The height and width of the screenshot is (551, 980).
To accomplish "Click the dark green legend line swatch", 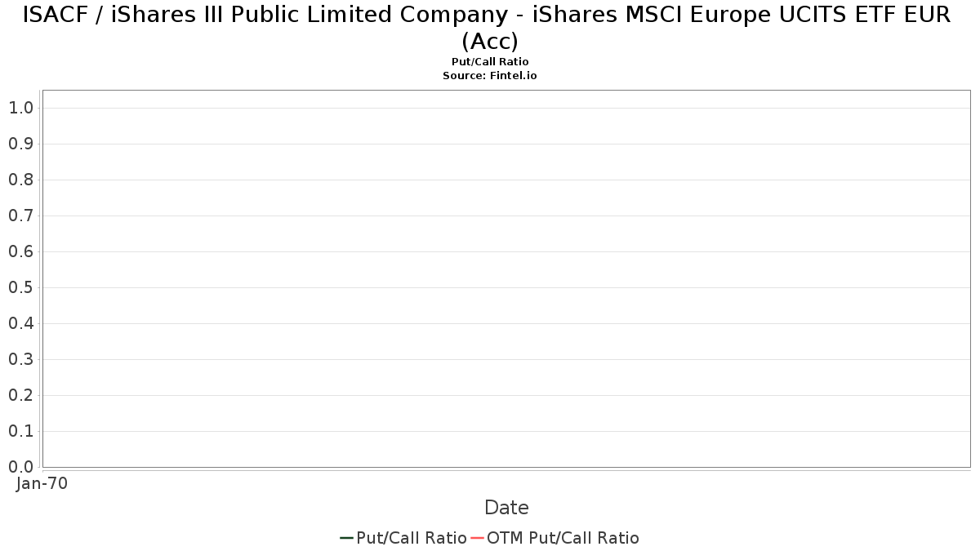I will tap(346, 538).
